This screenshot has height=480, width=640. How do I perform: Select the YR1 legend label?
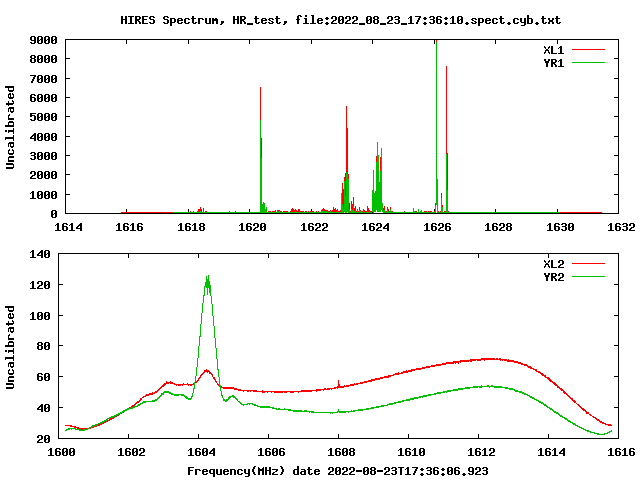click(553, 63)
